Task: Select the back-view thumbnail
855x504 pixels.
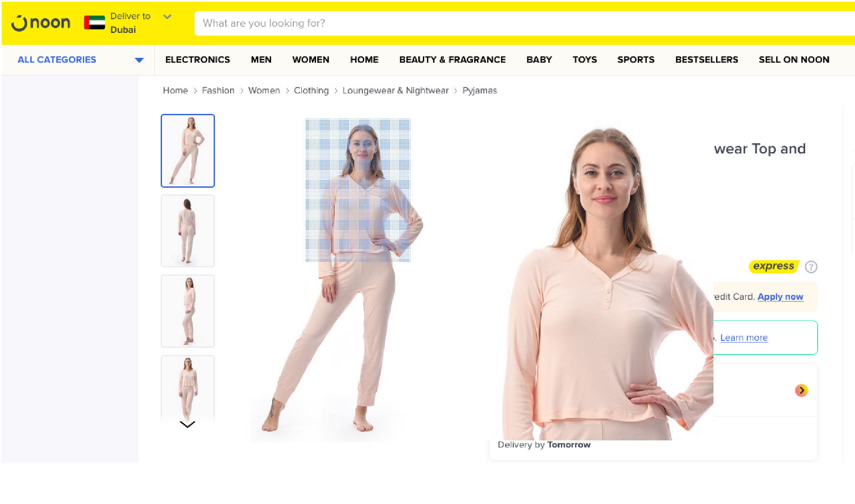Action: point(188,231)
